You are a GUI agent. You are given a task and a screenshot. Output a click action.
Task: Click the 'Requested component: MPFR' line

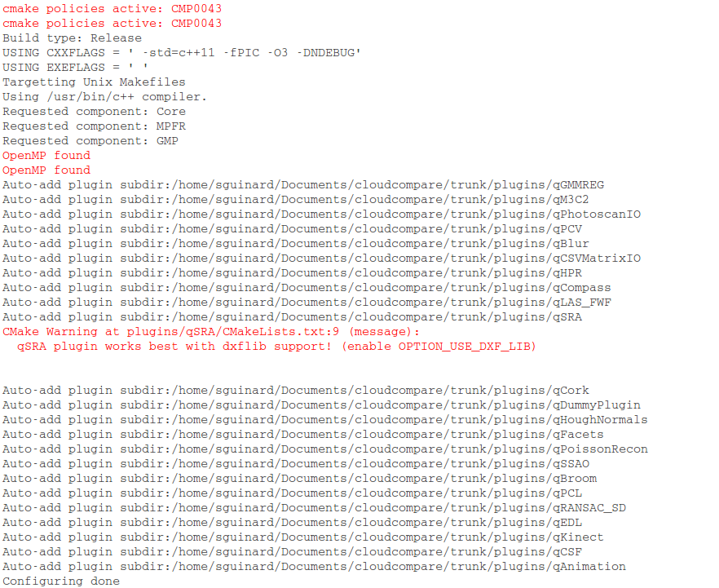94,126
